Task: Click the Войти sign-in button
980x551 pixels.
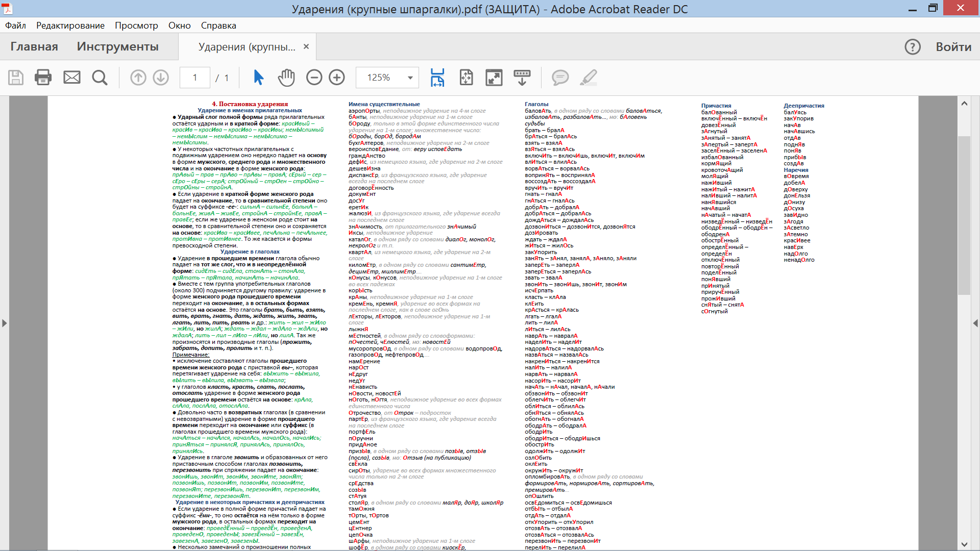Action: tap(953, 47)
